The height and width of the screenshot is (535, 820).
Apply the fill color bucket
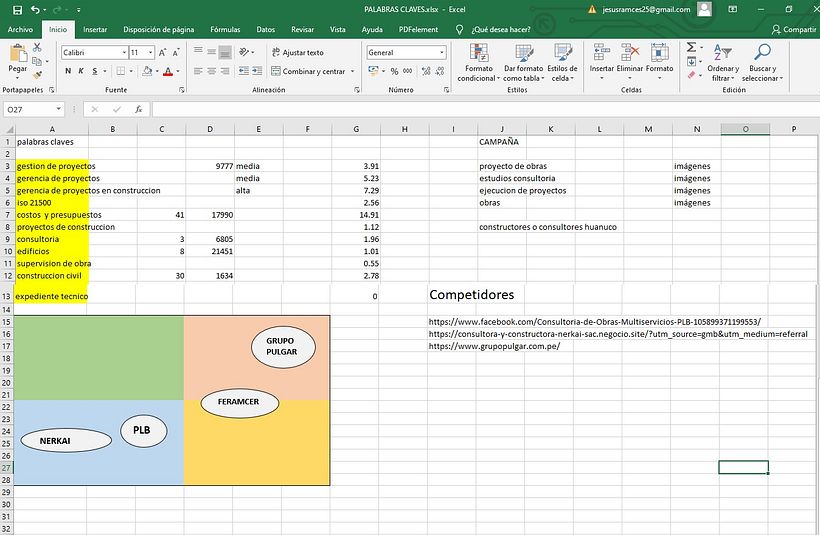coord(147,71)
